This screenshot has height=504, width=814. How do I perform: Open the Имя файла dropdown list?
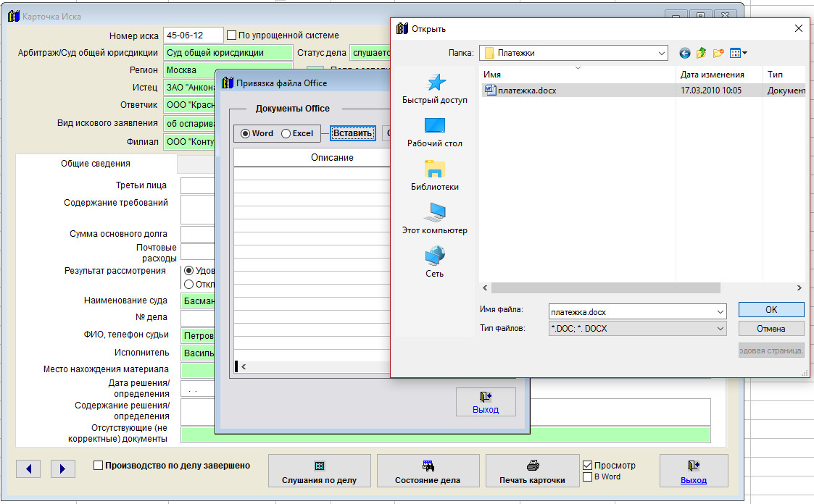tap(720, 311)
